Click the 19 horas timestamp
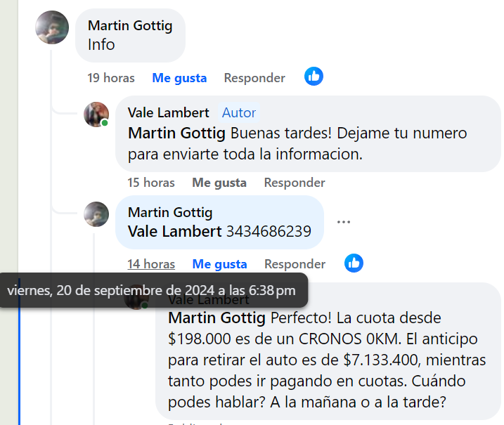Viewport: 504px width, 425px height. point(111,78)
